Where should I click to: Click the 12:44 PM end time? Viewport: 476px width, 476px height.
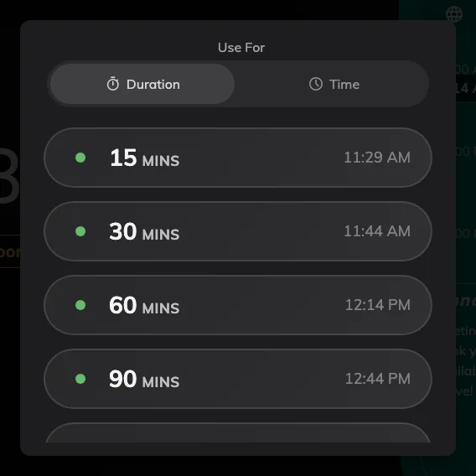378,379
